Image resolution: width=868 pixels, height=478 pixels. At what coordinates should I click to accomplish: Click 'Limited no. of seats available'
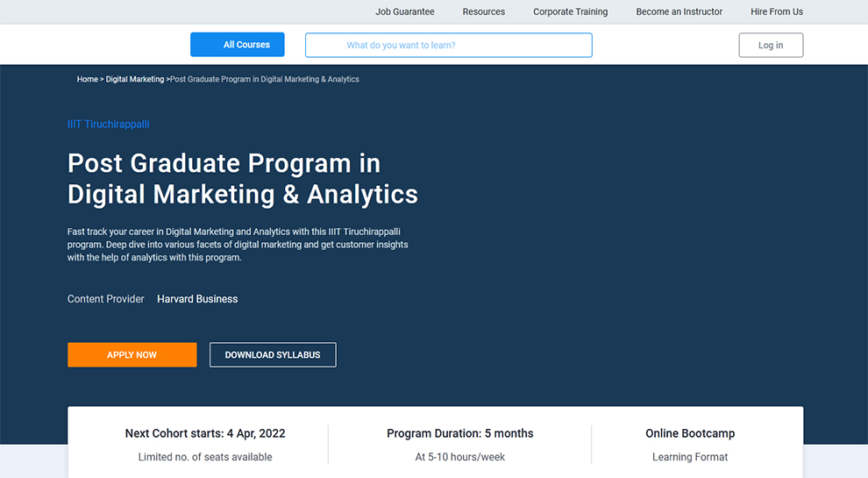pyautogui.click(x=205, y=457)
